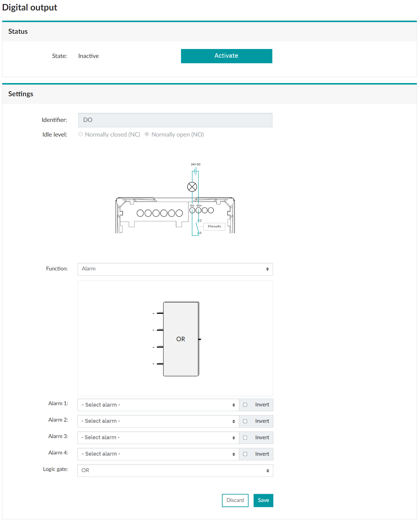
Task: Click the lamp symbol in the wiring diagram
Action: (x=192, y=187)
